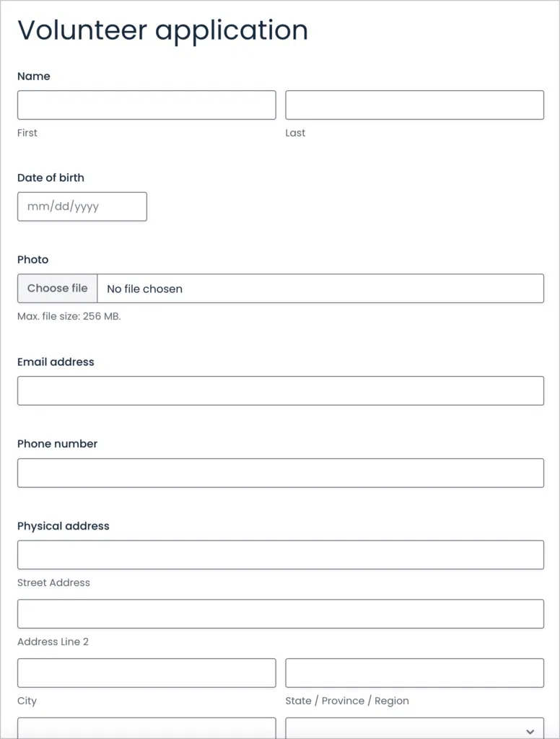This screenshot has height=739, width=560.
Task: Click the Choose file button for Photo
Action: click(x=56, y=288)
